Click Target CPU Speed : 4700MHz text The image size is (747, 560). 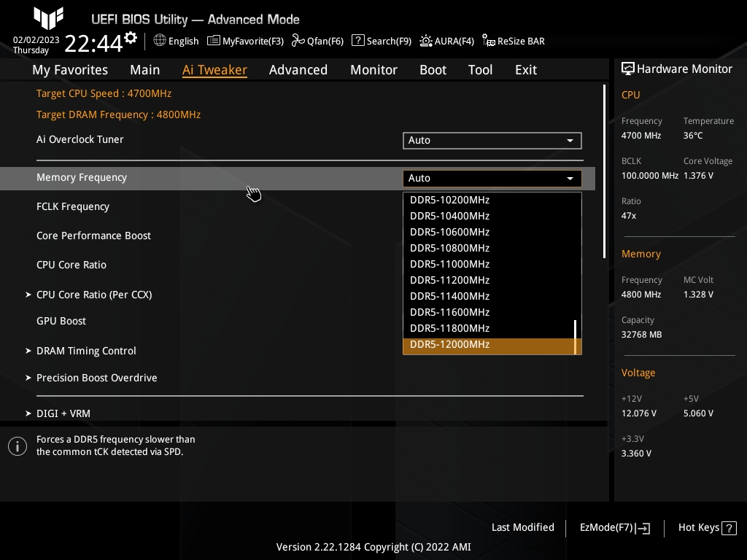point(104,93)
